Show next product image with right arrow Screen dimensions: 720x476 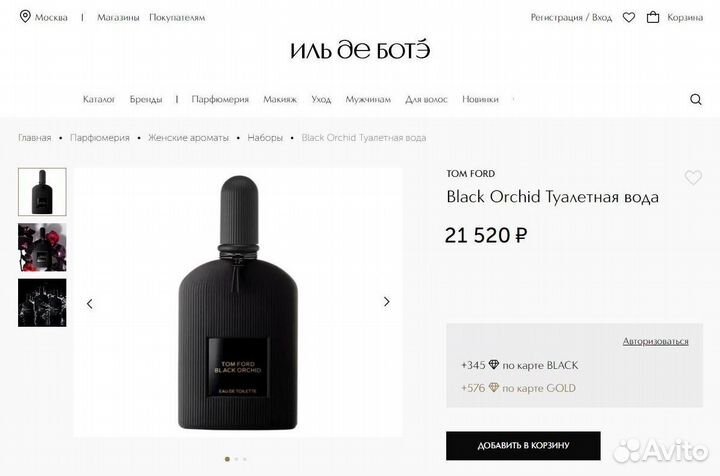387,302
